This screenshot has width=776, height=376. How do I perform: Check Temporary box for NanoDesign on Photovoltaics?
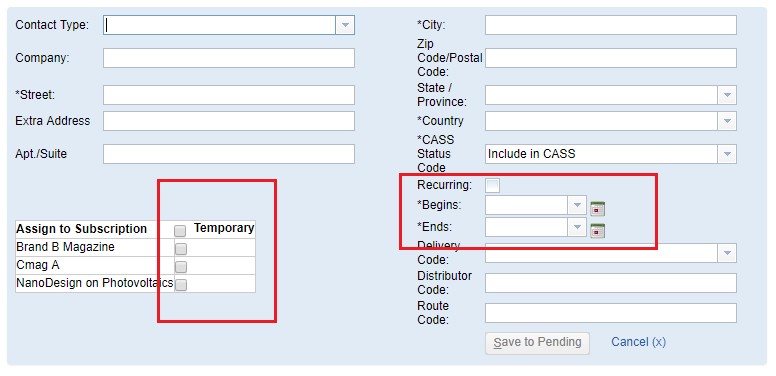pos(181,284)
